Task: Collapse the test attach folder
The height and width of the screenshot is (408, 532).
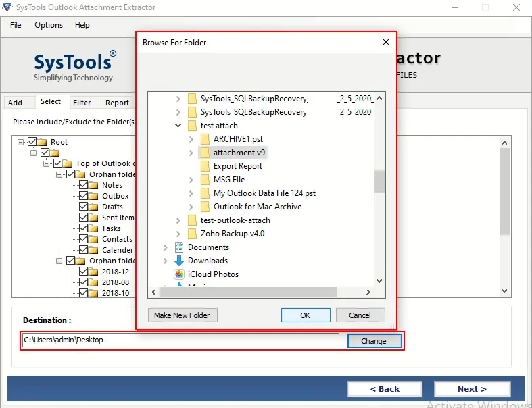Action: (x=178, y=126)
